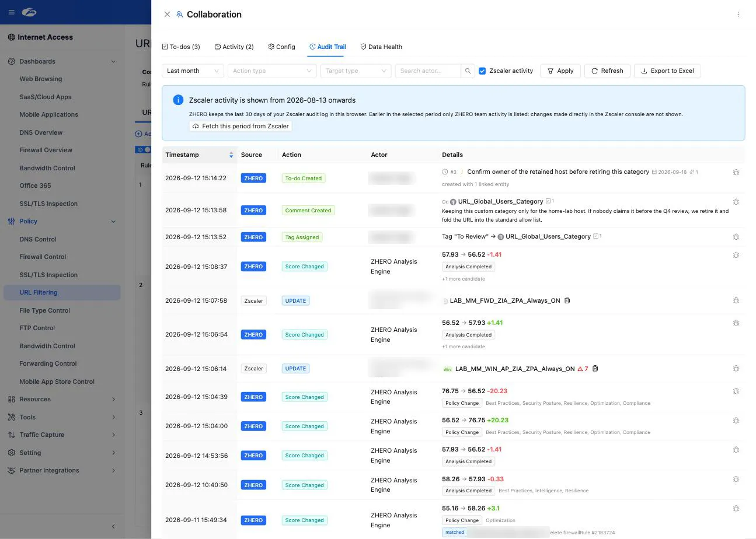This screenshot has width=756, height=539.
Task: Expand the Partner Integrations section
Action: click(113, 470)
